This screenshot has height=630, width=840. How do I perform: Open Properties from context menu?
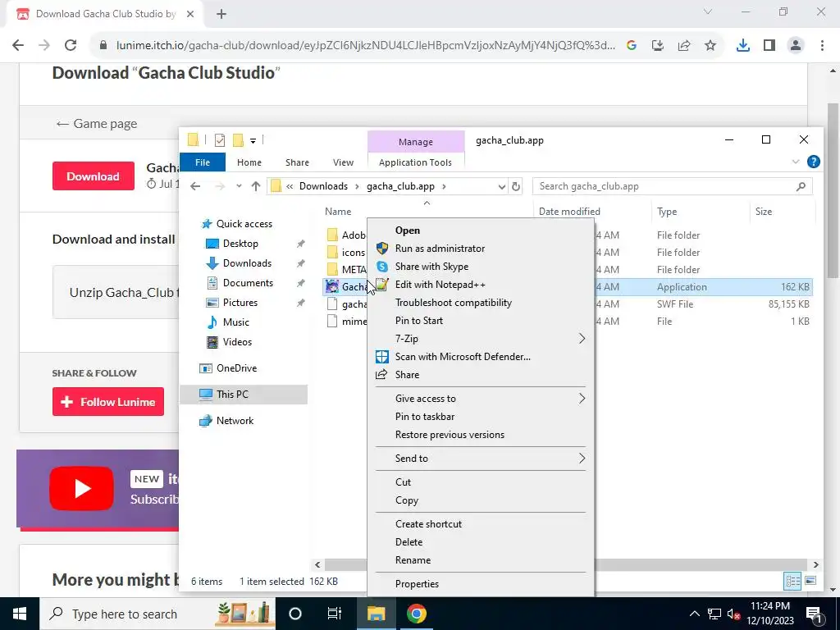(x=417, y=584)
